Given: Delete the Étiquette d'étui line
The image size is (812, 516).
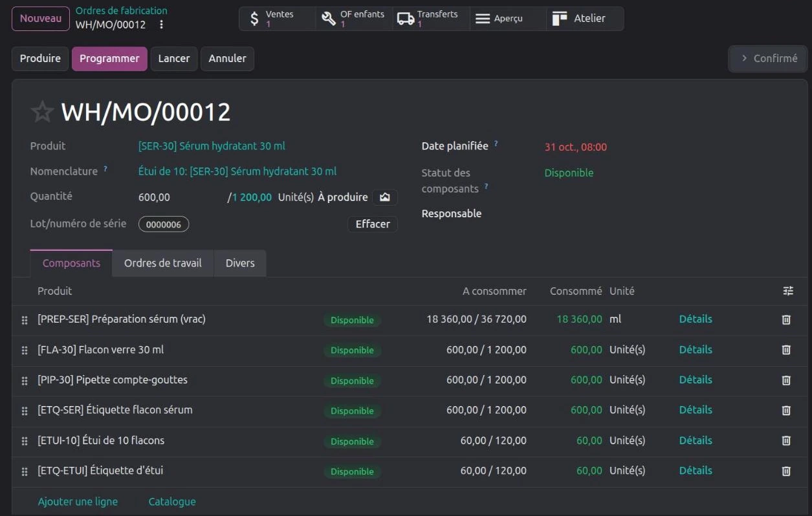Looking at the screenshot, I should click(786, 471).
